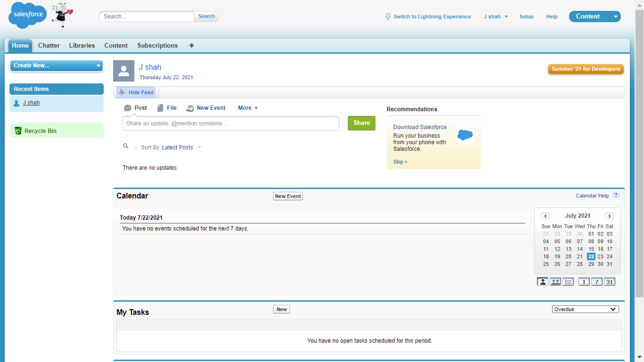Open the Sort By Latest Posts dropdown
This screenshot has height=362, width=644.
point(182,148)
